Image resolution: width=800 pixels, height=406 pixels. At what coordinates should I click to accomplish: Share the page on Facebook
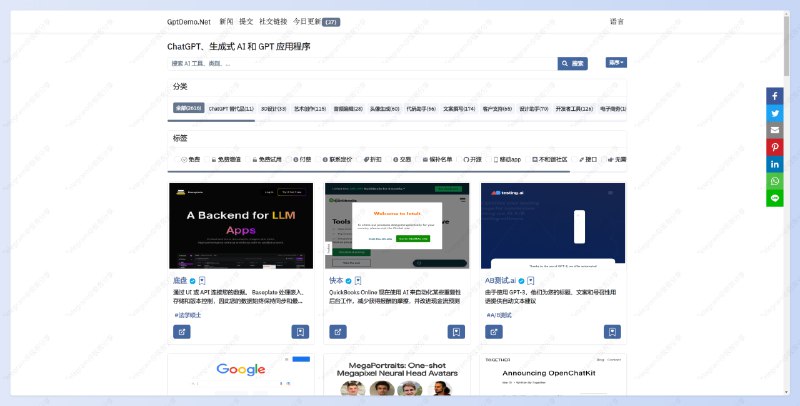click(774, 96)
